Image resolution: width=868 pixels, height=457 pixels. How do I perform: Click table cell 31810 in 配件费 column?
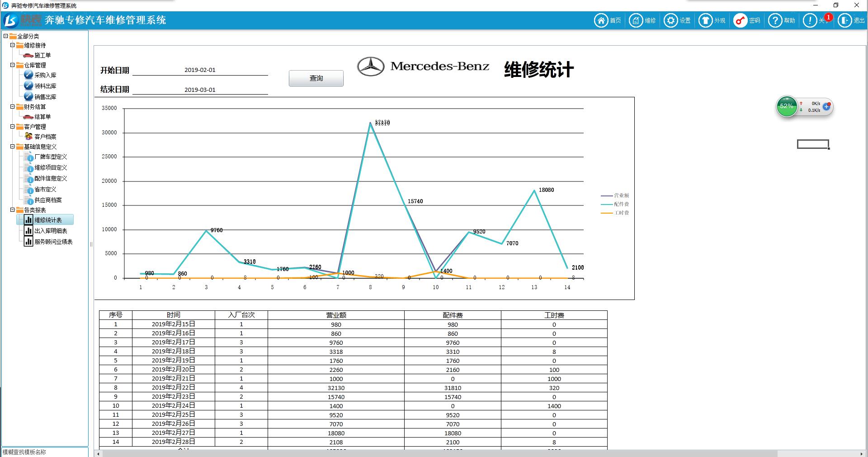click(x=453, y=388)
